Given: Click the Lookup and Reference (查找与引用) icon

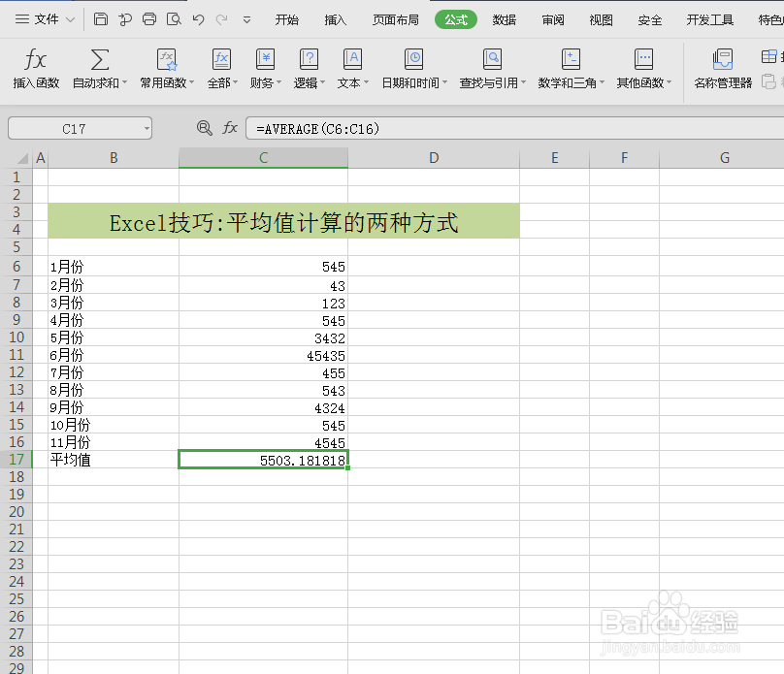Looking at the screenshot, I should 492,66.
